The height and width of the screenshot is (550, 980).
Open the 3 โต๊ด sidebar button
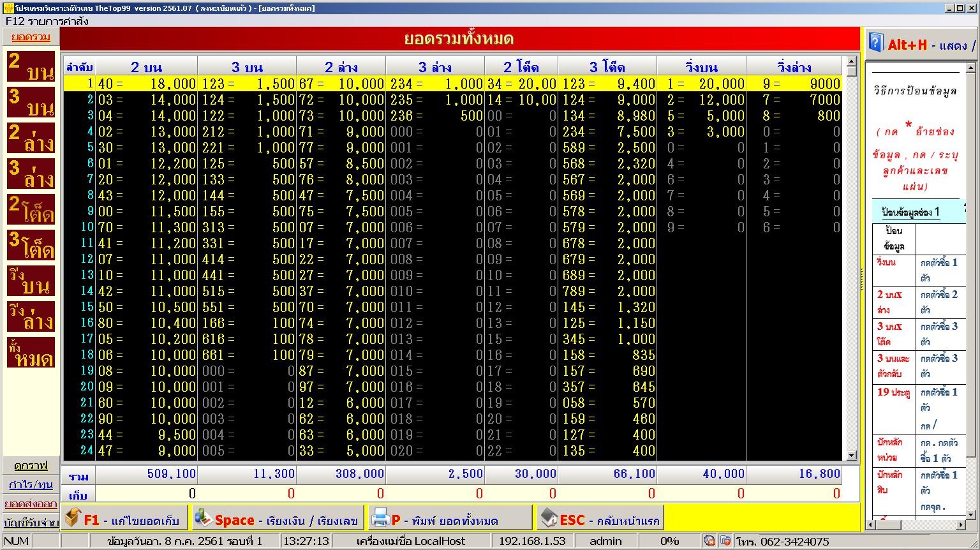[31, 245]
